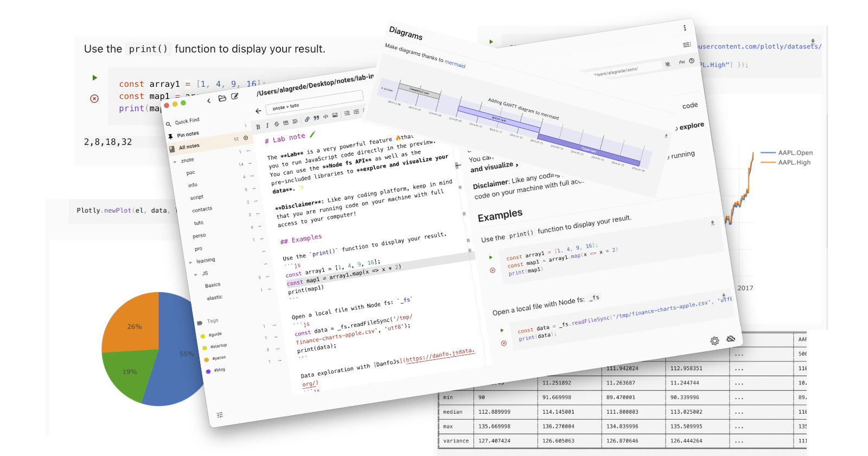The width and height of the screenshot is (868, 456).
Task: Select Pin notes in sidebar
Action: click(x=188, y=135)
